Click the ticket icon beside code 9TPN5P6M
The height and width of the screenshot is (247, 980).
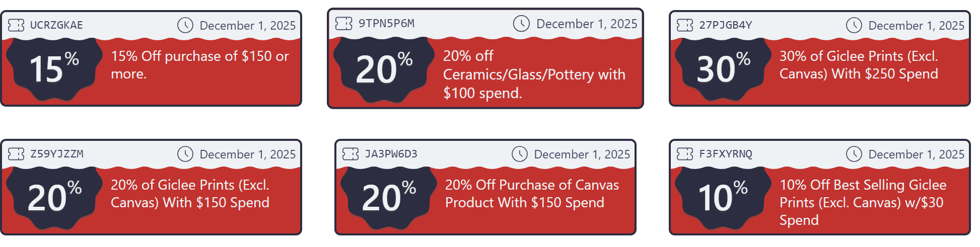[343, 24]
